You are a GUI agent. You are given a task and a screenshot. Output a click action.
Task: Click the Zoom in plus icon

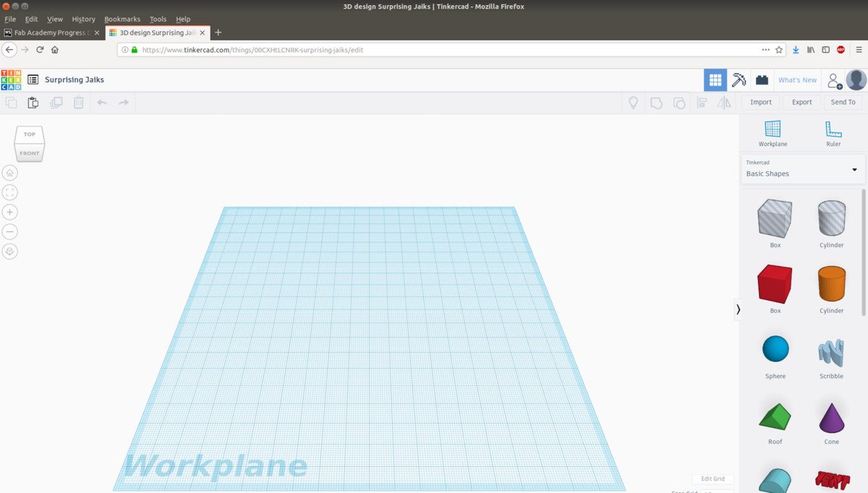[10, 213]
